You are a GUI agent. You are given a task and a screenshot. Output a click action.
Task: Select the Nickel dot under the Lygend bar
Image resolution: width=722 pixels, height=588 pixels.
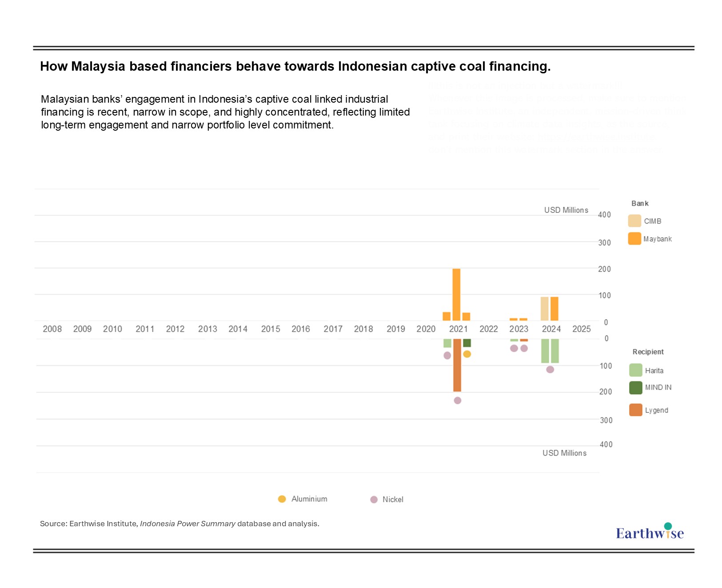pos(458,400)
